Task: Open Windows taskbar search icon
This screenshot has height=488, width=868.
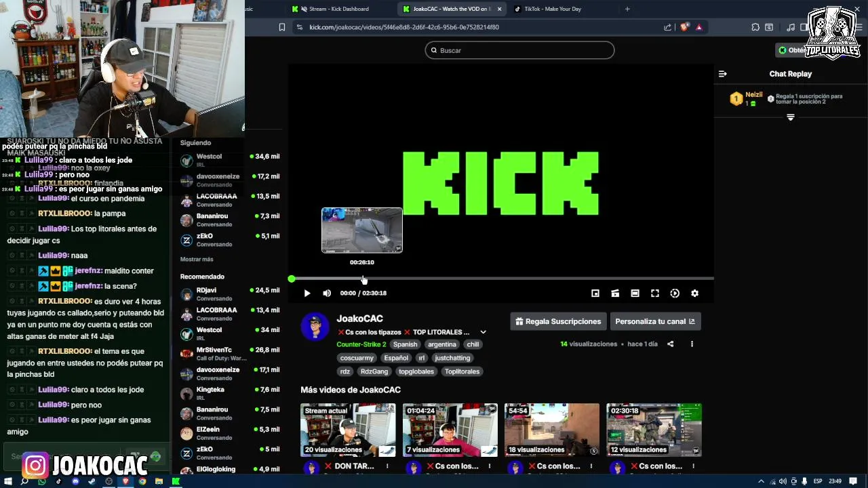Action: click(x=25, y=481)
